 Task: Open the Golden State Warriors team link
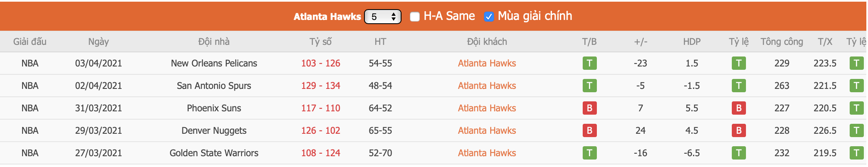(x=214, y=153)
